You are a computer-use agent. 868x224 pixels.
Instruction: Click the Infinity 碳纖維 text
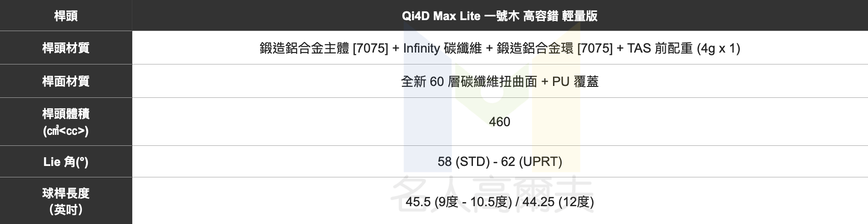(442, 48)
